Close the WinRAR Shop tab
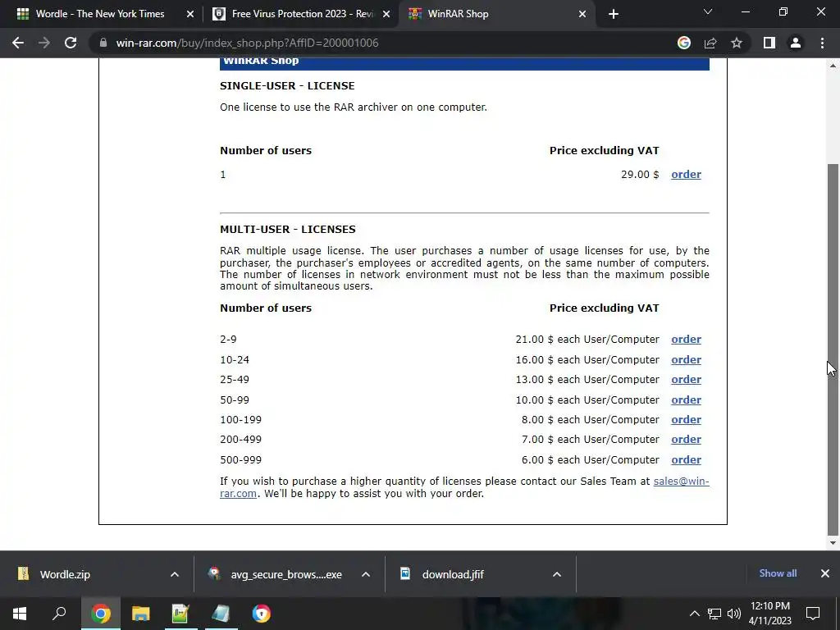Viewport: 840px width, 630px height. [x=582, y=14]
